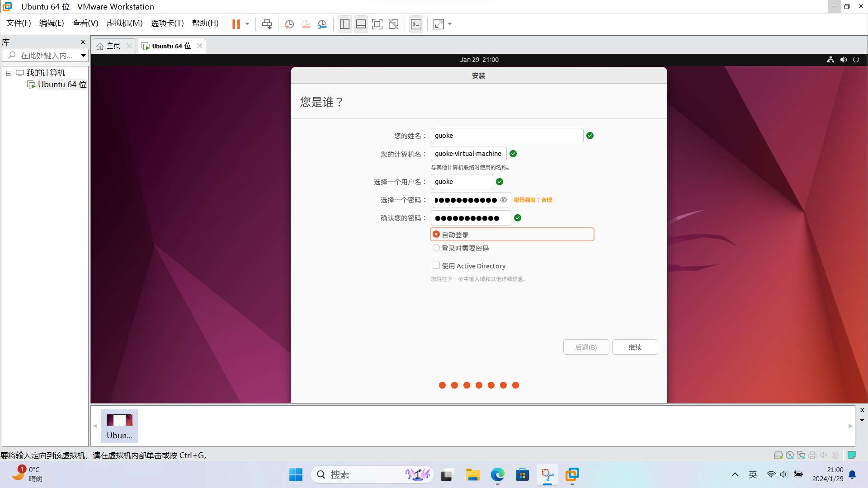Screen dimensions: 868x488
Task: Open the 查看(V) menu
Action: (x=85, y=23)
